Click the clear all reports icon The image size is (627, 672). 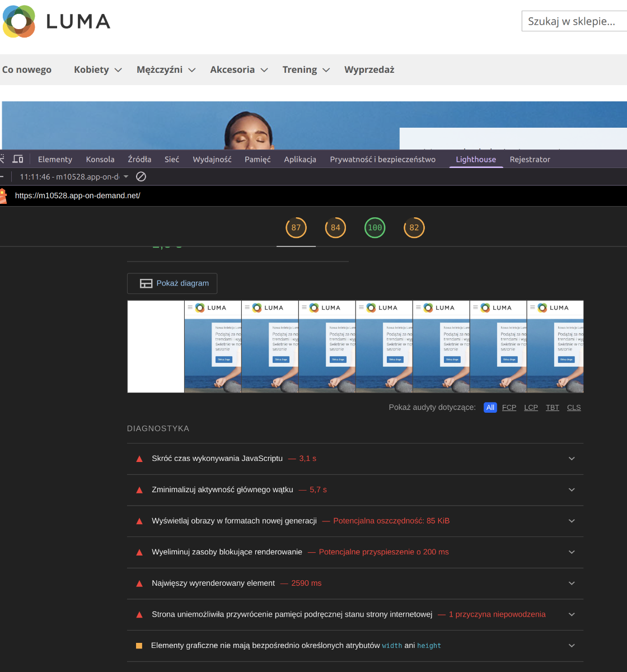pos(141,176)
